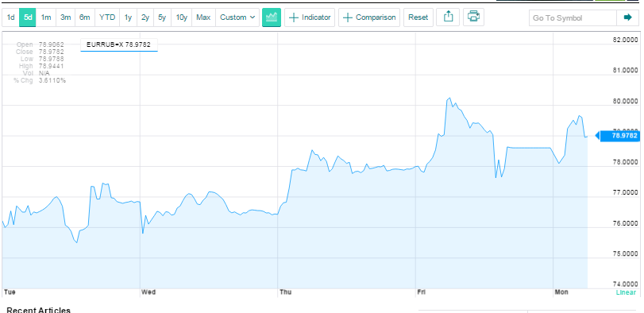Reset the chart settings

[x=418, y=17]
